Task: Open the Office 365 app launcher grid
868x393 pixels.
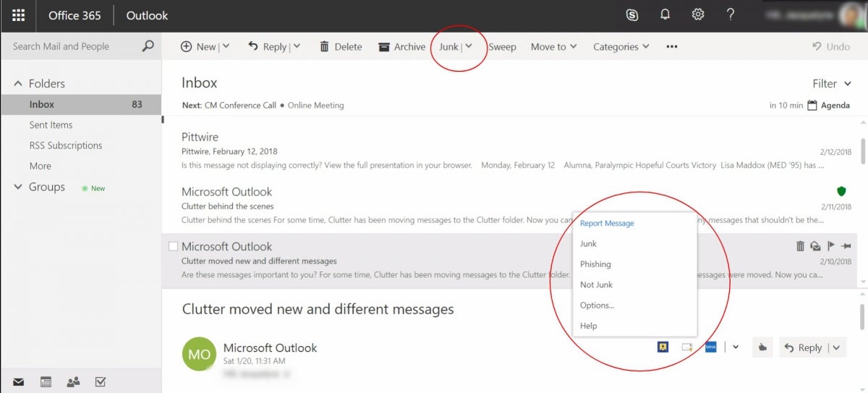Action: 19,15
